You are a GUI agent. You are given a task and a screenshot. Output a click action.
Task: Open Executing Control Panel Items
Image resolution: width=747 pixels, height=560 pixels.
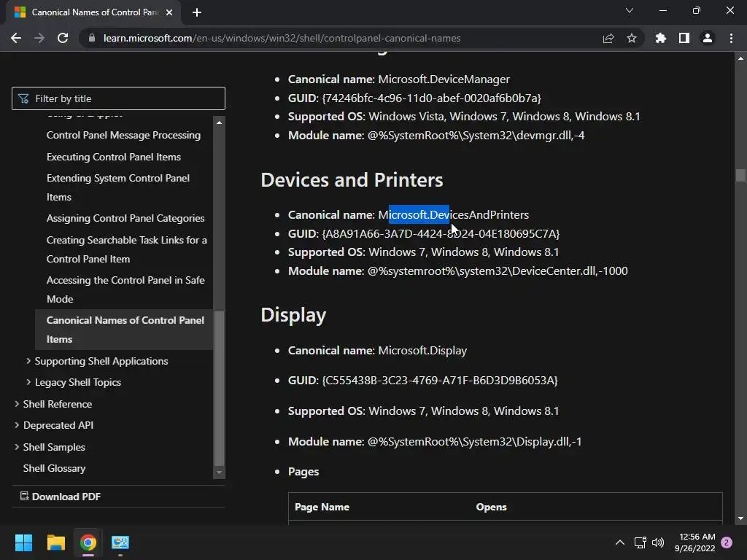[x=114, y=157]
